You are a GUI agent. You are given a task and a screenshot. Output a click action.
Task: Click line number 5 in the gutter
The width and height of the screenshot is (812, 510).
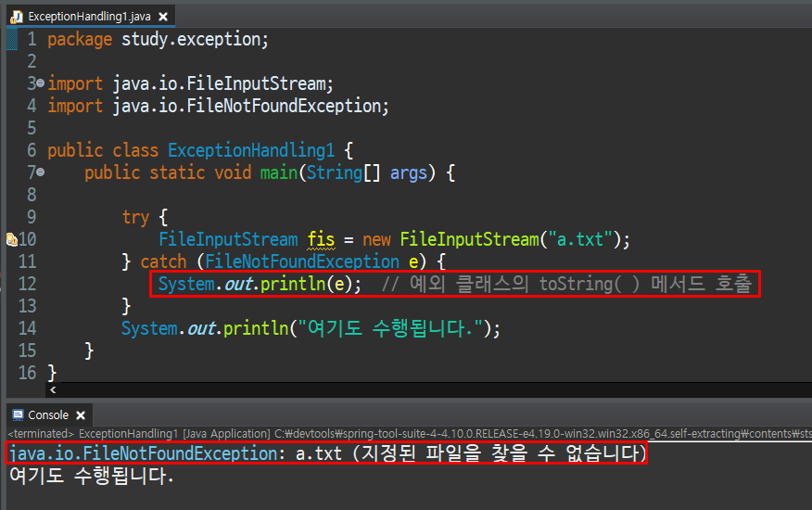point(32,128)
